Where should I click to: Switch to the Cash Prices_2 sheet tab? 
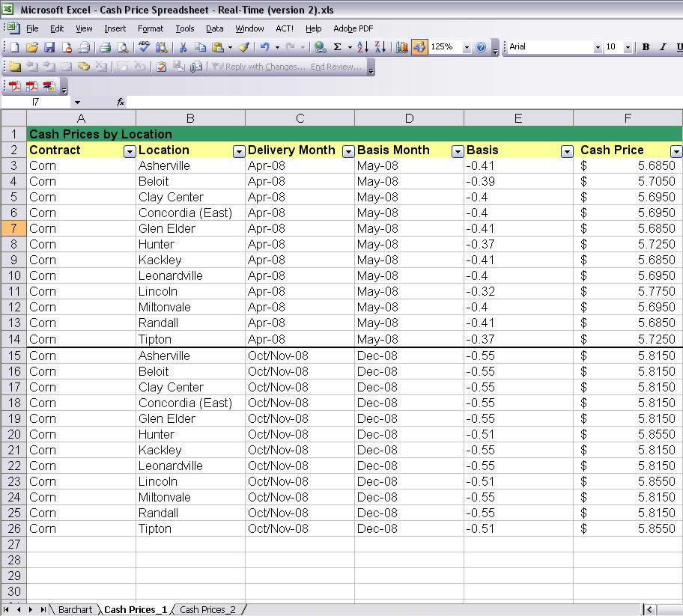[207, 609]
